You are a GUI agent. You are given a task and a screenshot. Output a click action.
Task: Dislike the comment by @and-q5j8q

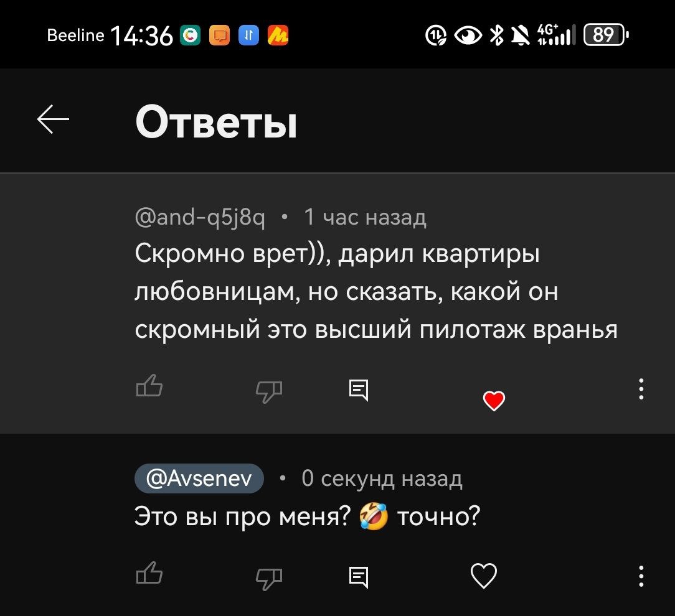click(268, 391)
